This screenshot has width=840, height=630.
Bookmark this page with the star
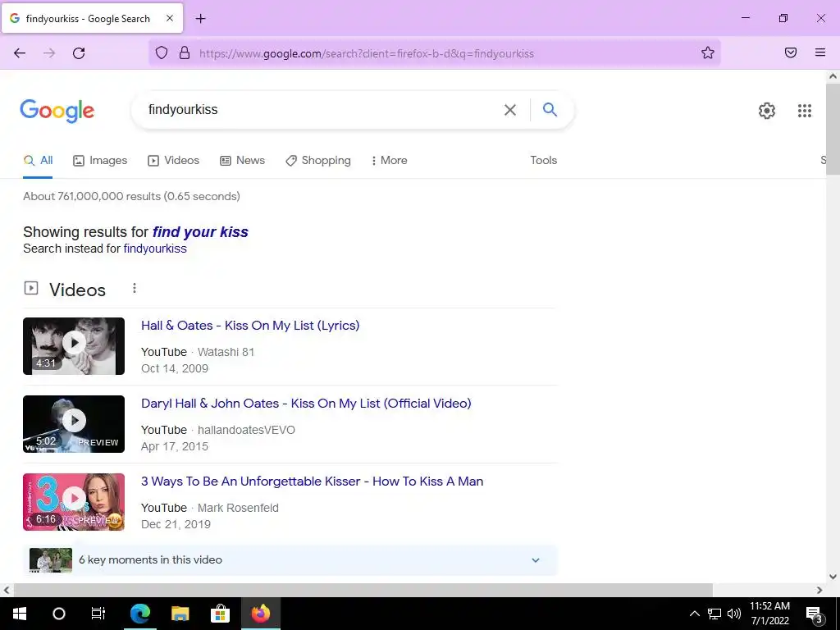coord(708,52)
